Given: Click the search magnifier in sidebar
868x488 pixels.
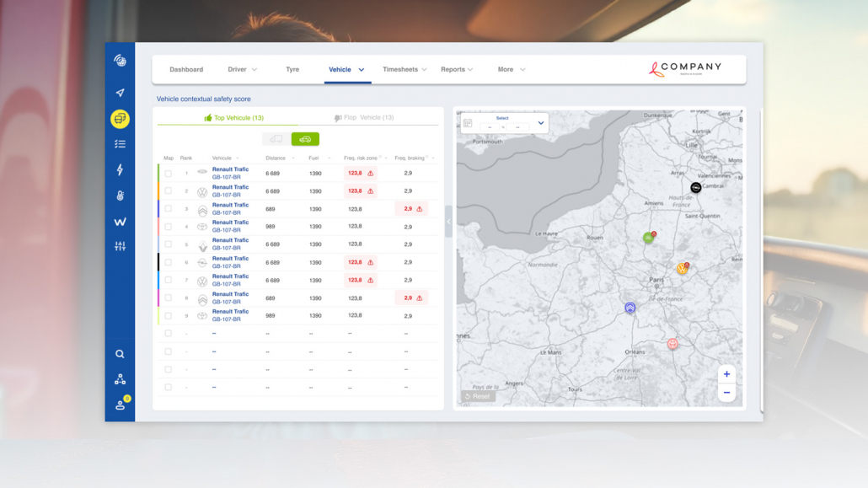Looking at the screenshot, I should [x=120, y=354].
